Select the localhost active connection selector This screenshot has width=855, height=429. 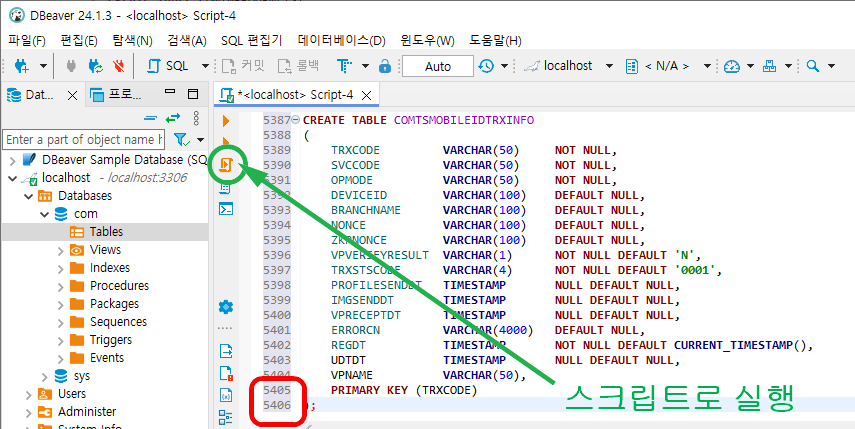point(567,66)
